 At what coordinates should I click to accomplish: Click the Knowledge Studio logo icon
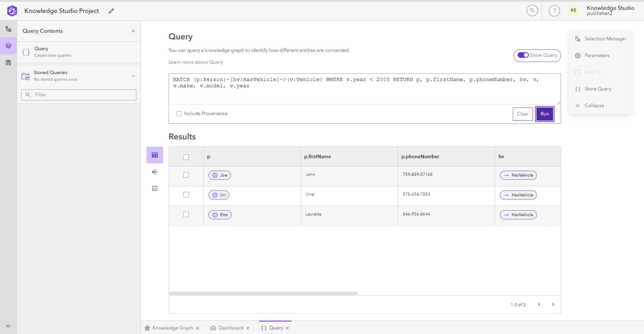(x=12, y=11)
